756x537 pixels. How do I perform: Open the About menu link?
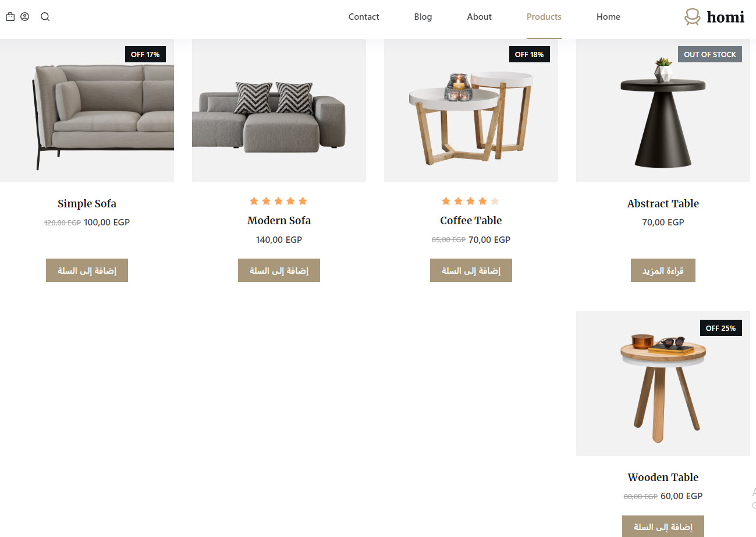click(479, 17)
